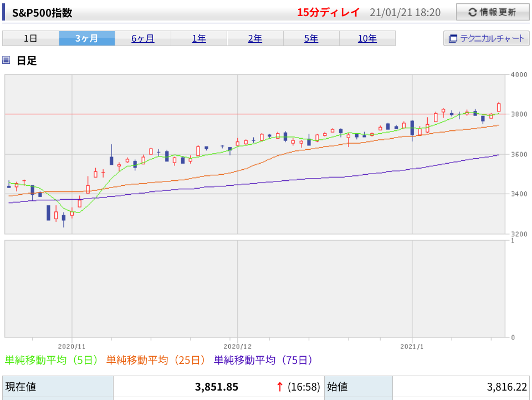Click the 4000 price axis label

point(519,75)
